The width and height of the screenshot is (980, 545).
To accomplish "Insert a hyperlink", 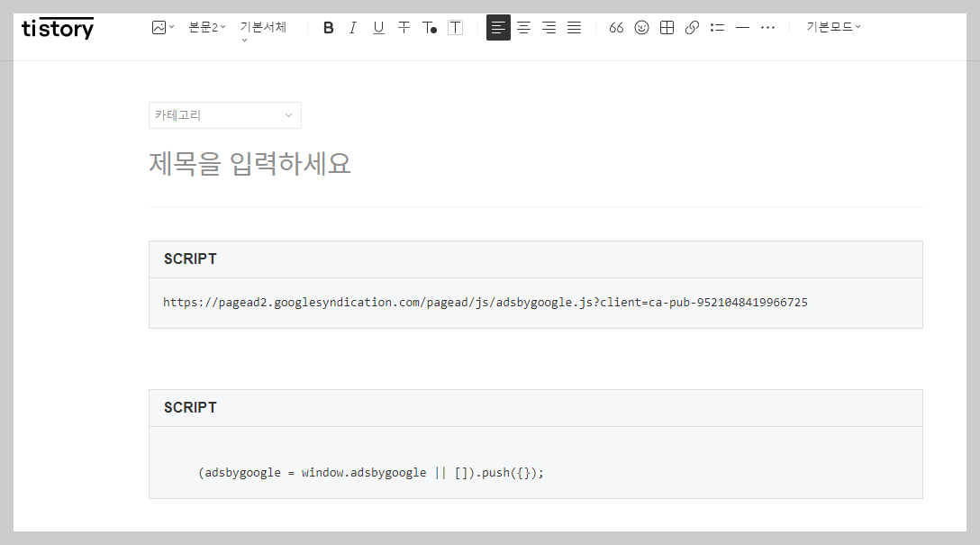I will tap(692, 27).
